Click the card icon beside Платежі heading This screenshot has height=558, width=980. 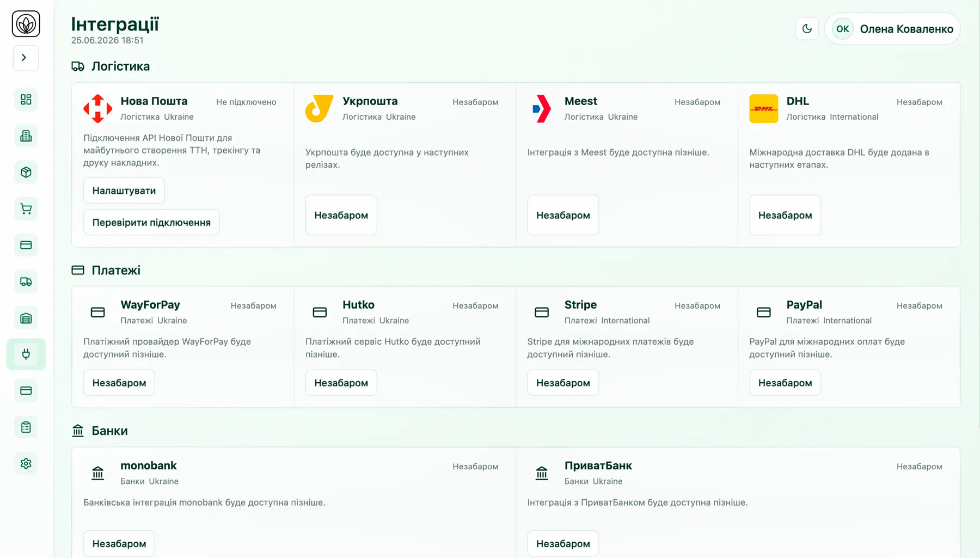[78, 270]
